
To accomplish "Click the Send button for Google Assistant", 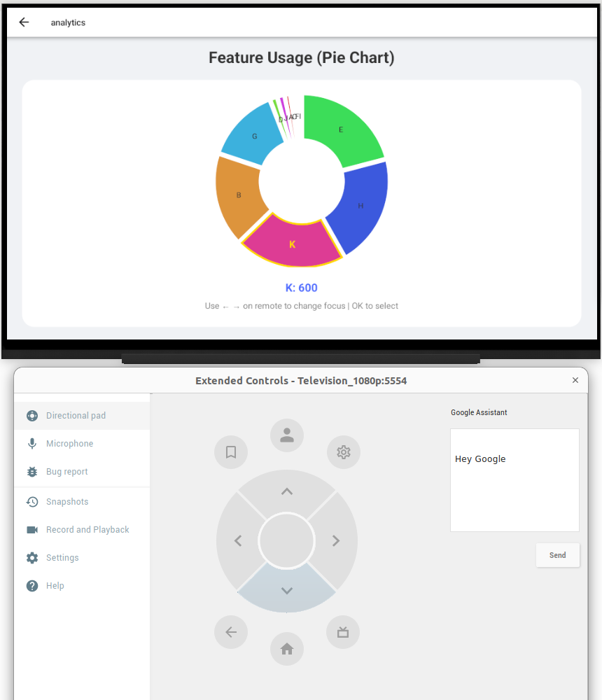I will coord(557,554).
